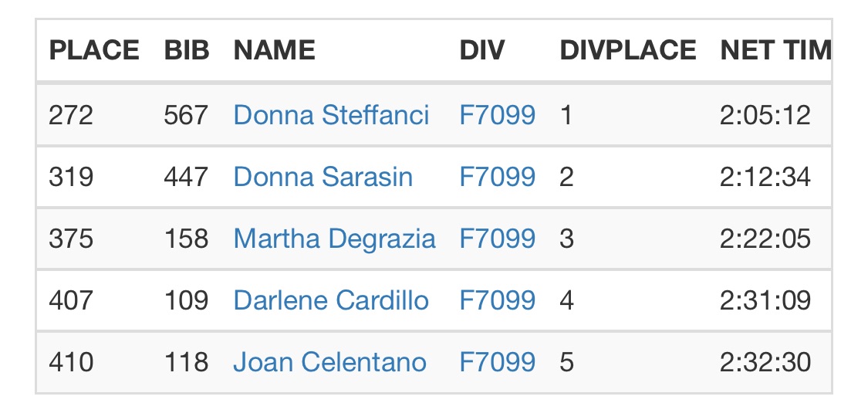Image resolution: width=868 pixels, height=403 pixels.
Task: Click net time 2:32:30 cell
Action: 765,362
